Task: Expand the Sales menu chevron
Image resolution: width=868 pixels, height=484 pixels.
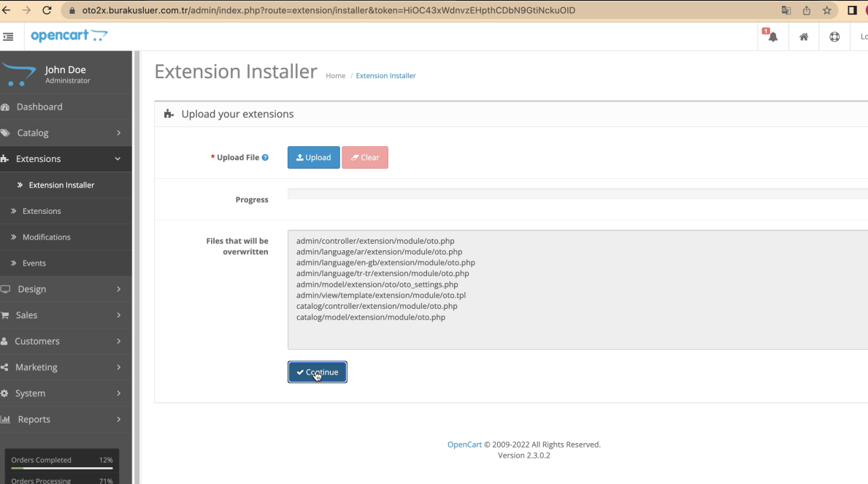Action: [x=118, y=315]
